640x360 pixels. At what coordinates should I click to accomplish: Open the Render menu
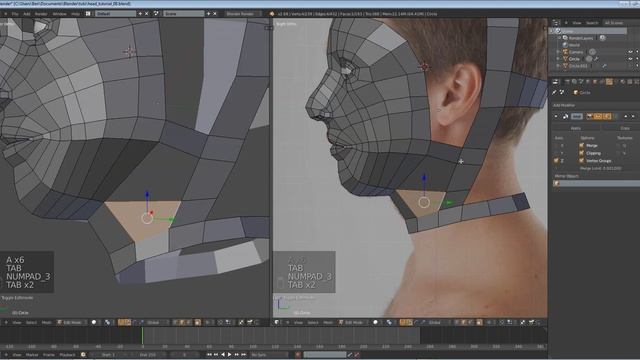pos(41,14)
